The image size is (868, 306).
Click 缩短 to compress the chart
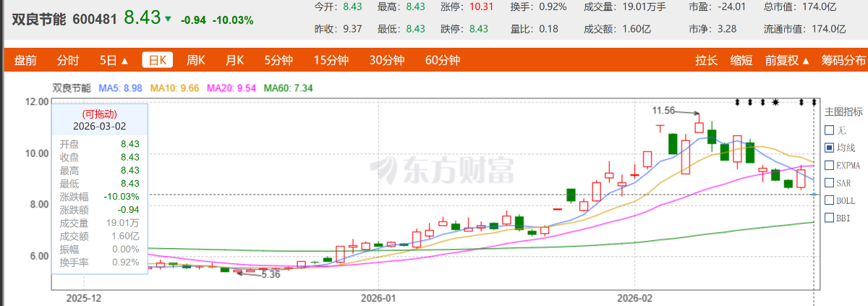[x=741, y=60]
